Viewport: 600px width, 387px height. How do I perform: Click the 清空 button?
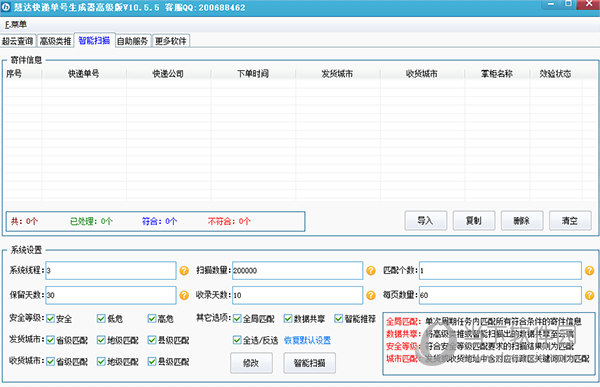[570, 221]
